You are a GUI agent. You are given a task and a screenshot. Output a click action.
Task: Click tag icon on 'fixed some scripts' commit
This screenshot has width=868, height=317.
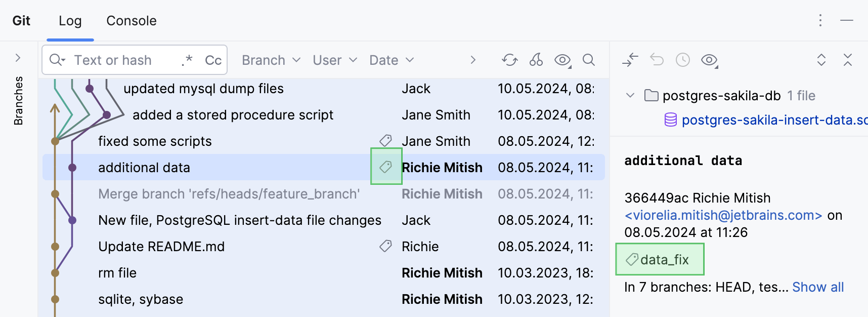[x=385, y=141]
